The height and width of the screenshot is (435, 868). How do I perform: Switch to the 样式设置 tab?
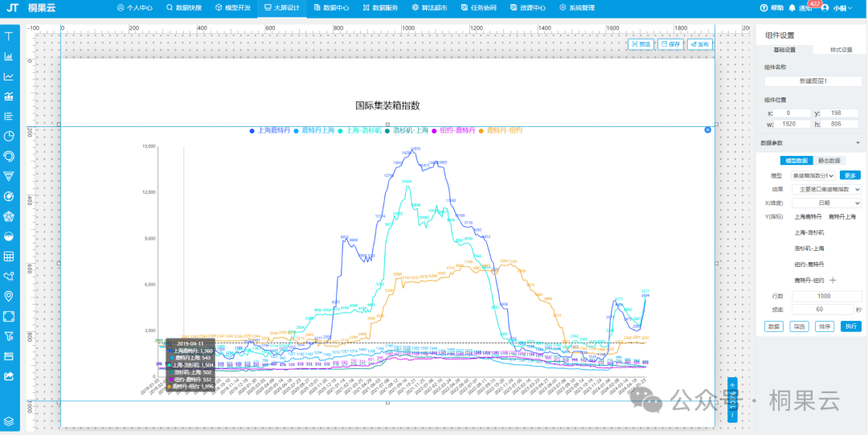point(840,50)
